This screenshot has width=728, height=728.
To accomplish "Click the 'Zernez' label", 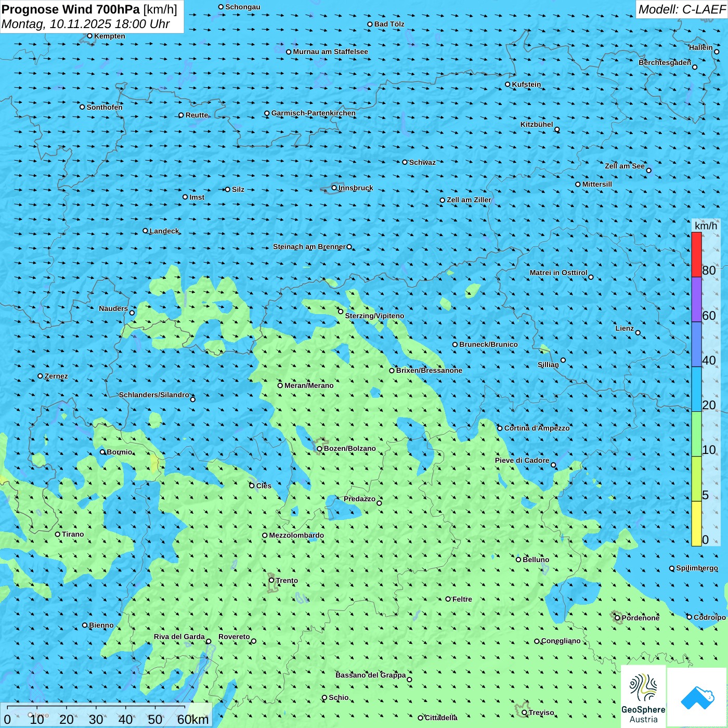I will pyautogui.click(x=56, y=376).
